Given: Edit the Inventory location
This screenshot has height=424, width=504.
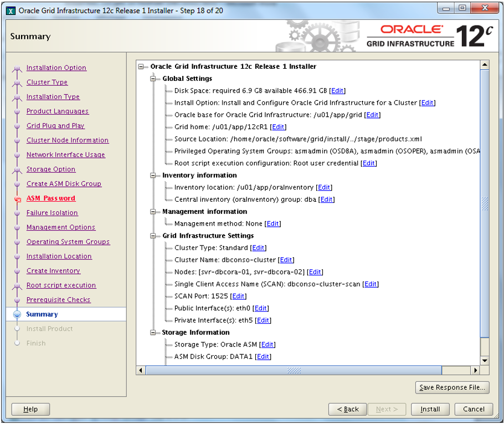Looking at the screenshot, I should coord(324,187).
